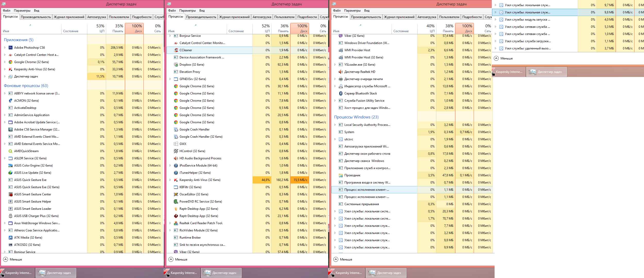Click the CCleaner process icon
This screenshot has height=278, width=644.
pos(176,50)
